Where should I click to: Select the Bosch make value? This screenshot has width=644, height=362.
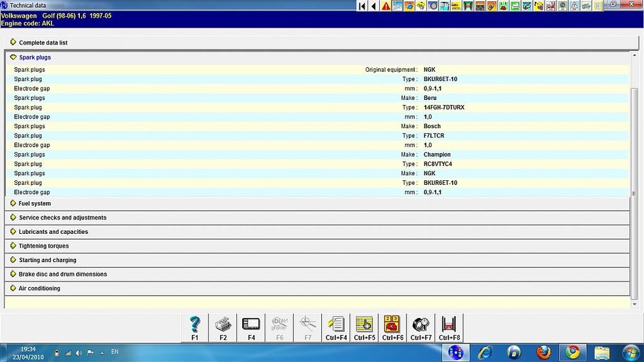[x=432, y=126]
